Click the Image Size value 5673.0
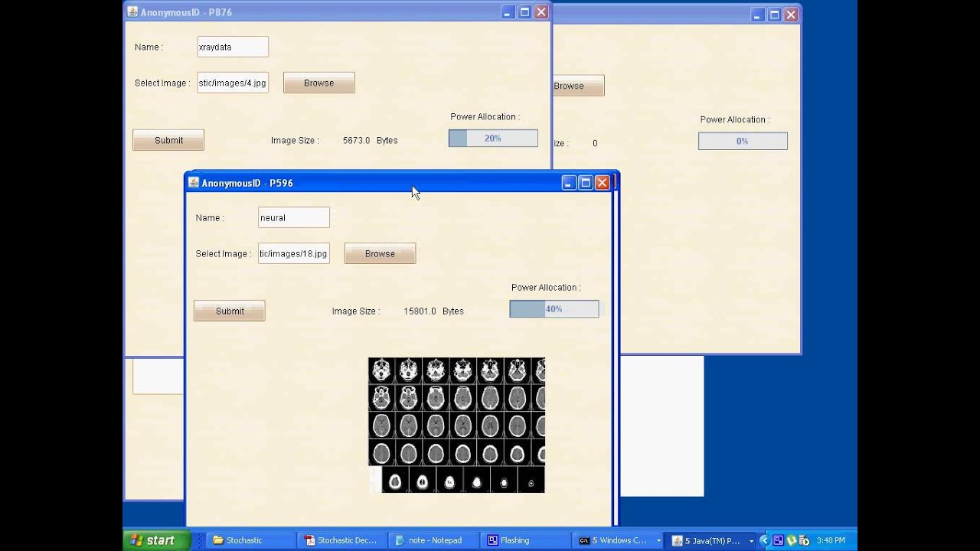 click(356, 141)
